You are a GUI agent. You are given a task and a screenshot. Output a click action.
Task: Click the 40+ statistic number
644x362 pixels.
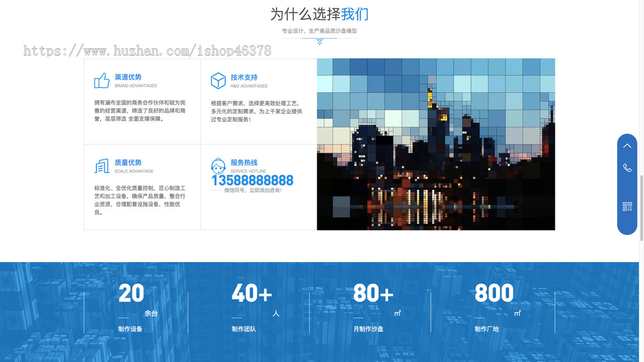[252, 293]
